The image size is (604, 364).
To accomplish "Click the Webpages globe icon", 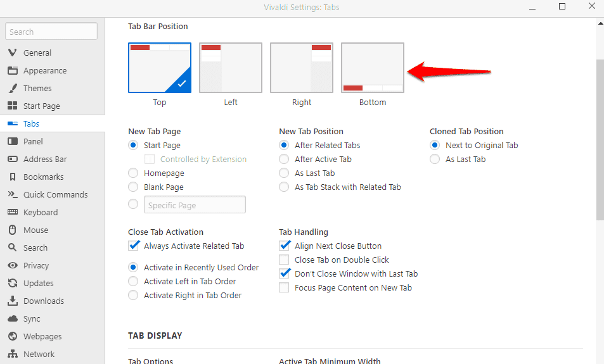I will [12, 336].
